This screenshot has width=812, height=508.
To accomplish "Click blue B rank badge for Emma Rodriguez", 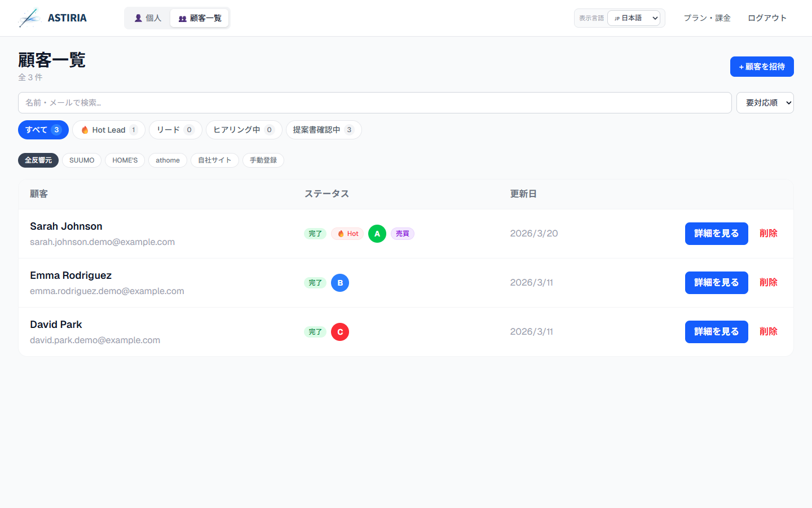I will coord(339,283).
